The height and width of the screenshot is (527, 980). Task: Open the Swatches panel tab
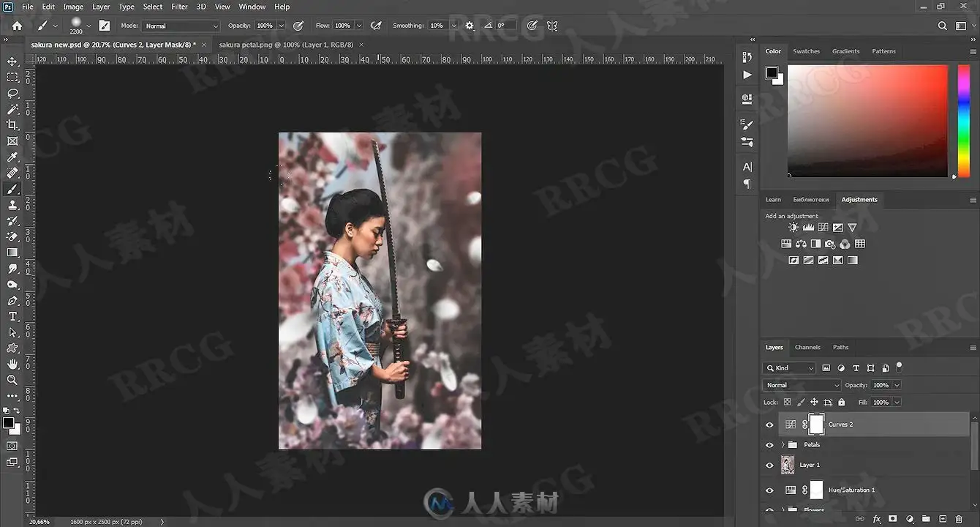pos(806,51)
